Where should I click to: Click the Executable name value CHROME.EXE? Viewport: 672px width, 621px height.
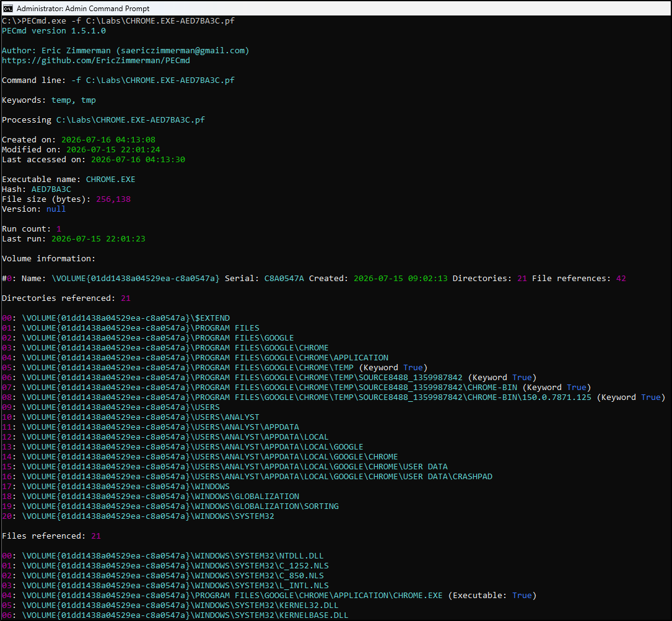111,179
